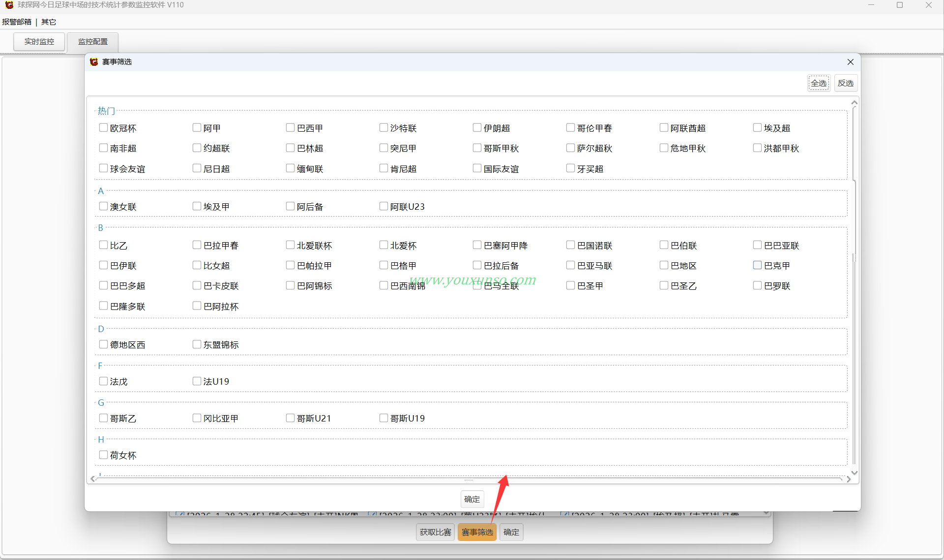Confirm with the dialog's 确定 button
Viewport: 944px width, 560px height.
point(472,499)
